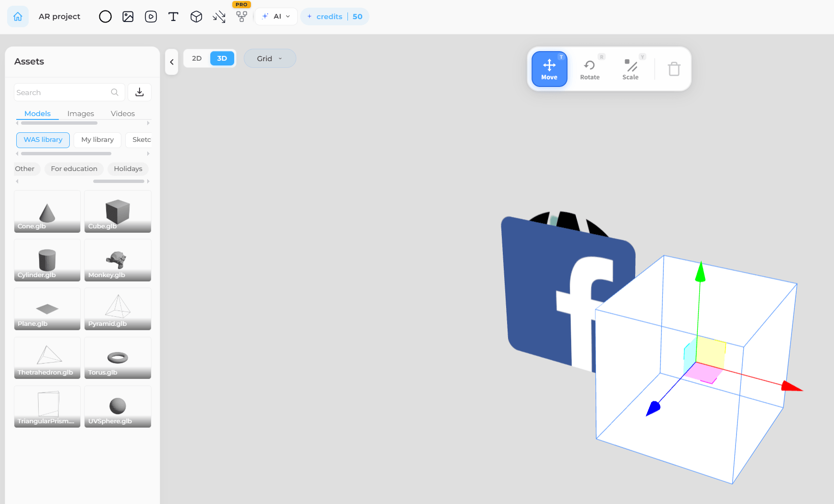Click left arrow of the category chips scroller
The width and height of the screenshot is (834, 504).
pos(17,182)
